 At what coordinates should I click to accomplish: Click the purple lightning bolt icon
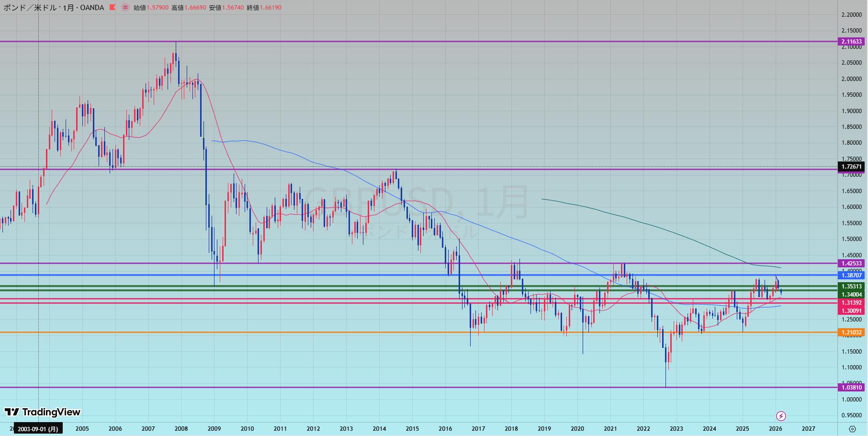pyautogui.click(x=781, y=416)
